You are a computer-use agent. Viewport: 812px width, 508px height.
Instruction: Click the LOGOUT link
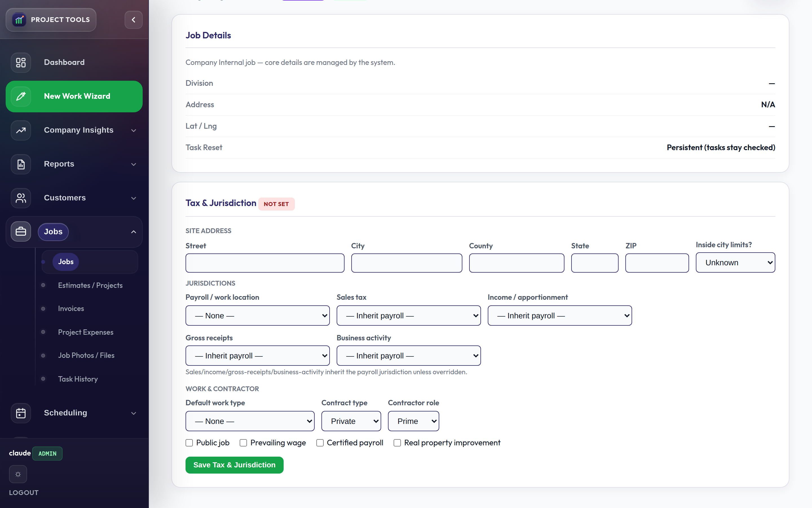(24, 492)
